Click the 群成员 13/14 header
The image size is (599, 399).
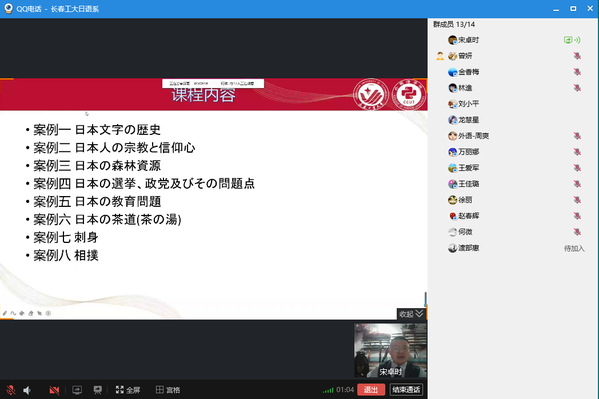(454, 24)
